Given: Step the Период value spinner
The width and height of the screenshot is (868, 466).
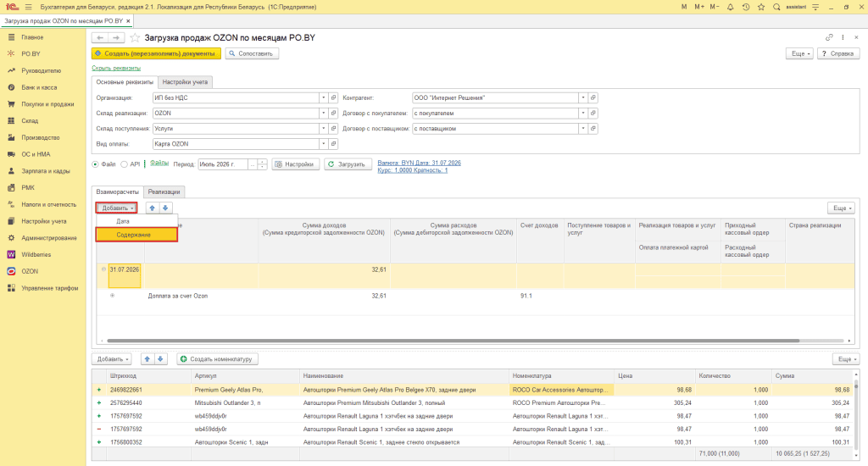Looking at the screenshot, I should pos(263,164).
